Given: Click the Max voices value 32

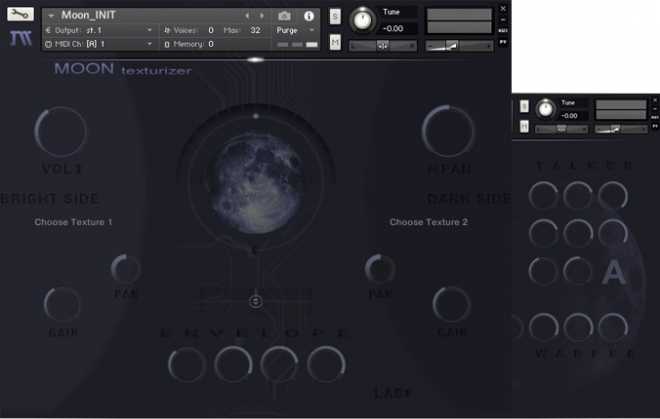Looking at the screenshot, I should (255, 30).
